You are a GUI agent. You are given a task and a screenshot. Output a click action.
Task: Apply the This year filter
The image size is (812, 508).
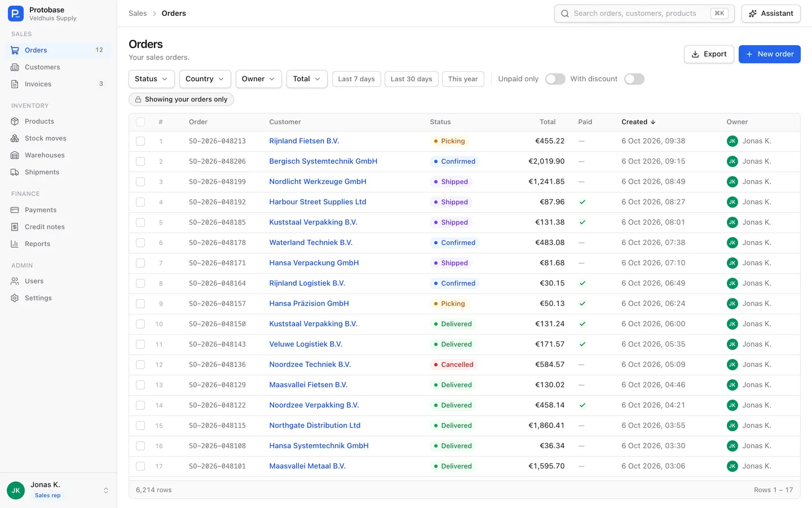[462, 79]
